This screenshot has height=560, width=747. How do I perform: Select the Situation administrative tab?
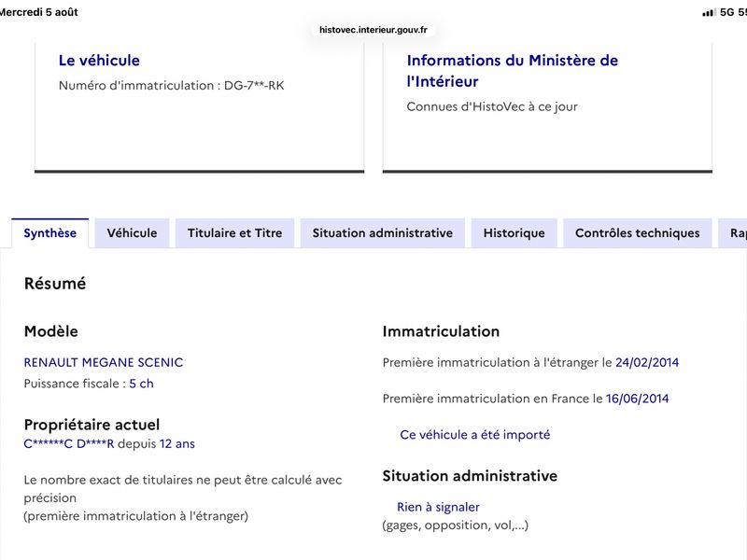pyautogui.click(x=383, y=232)
